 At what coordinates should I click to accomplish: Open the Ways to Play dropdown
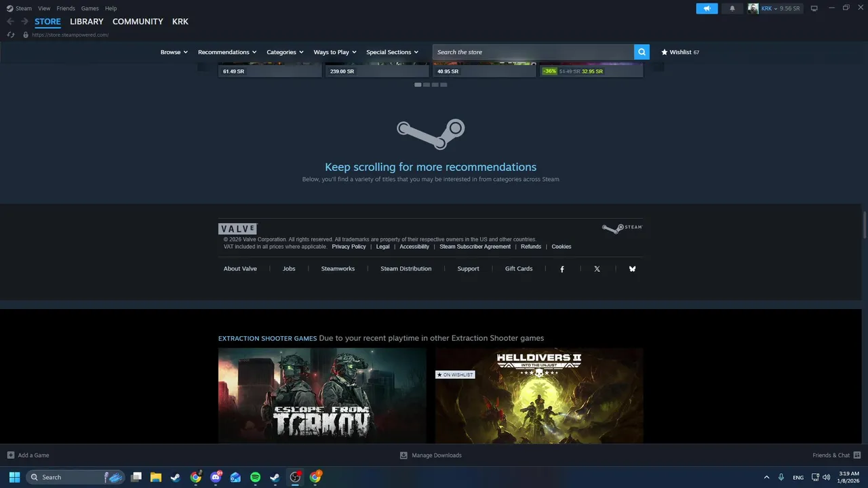coord(336,52)
